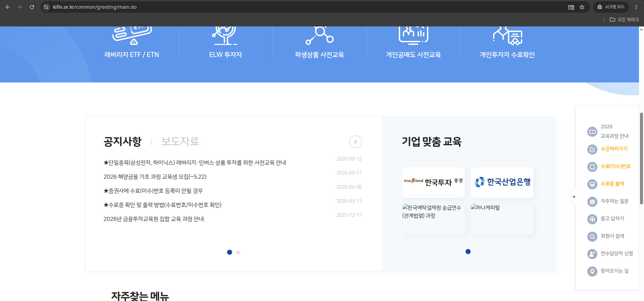Click the 회원사 검색 magnifier icon
Screen dimensions: 644x301
(592, 236)
